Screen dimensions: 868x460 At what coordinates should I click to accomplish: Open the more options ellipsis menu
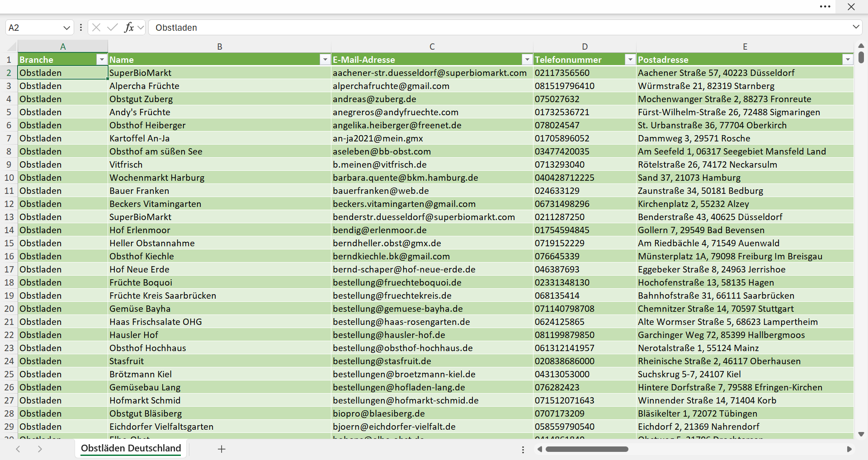pos(825,7)
